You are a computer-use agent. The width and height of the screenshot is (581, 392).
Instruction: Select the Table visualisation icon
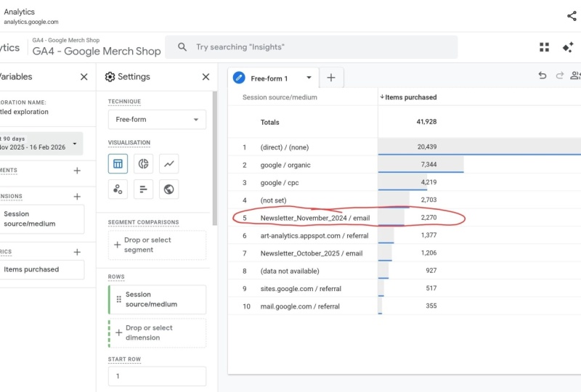coord(118,164)
